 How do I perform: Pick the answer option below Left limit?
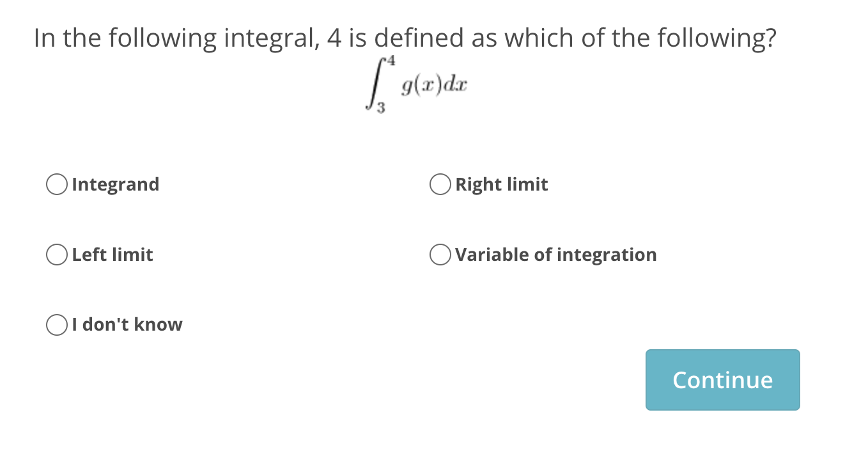[56, 324]
